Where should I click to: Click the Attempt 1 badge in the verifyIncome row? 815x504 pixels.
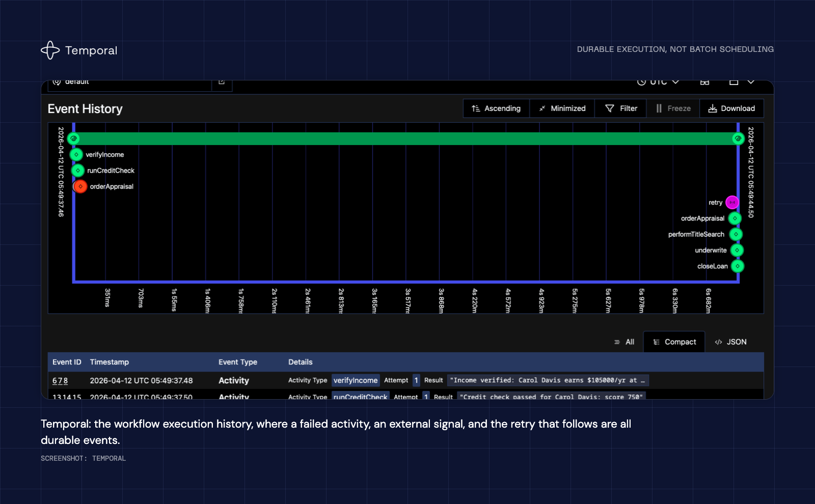click(x=416, y=380)
